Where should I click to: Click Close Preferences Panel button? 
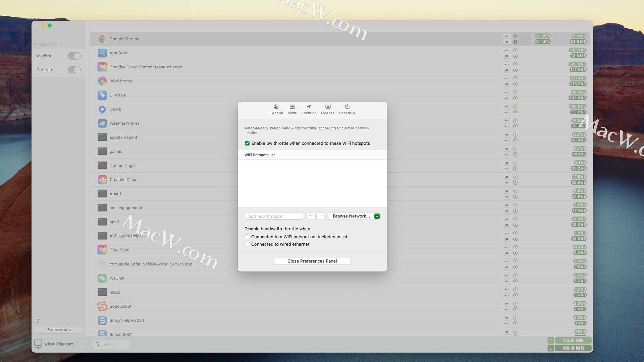point(312,261)
